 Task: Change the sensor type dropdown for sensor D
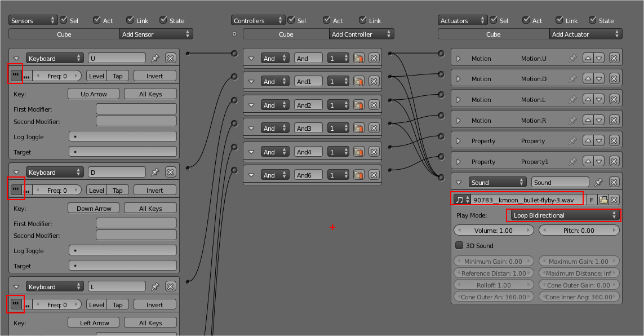coord(55,173)
